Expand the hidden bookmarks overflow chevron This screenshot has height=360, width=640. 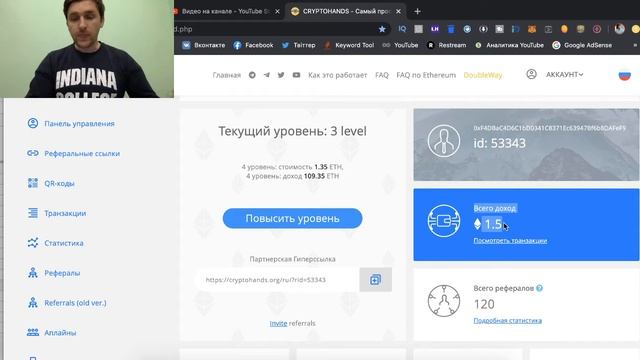coord(635,45)
